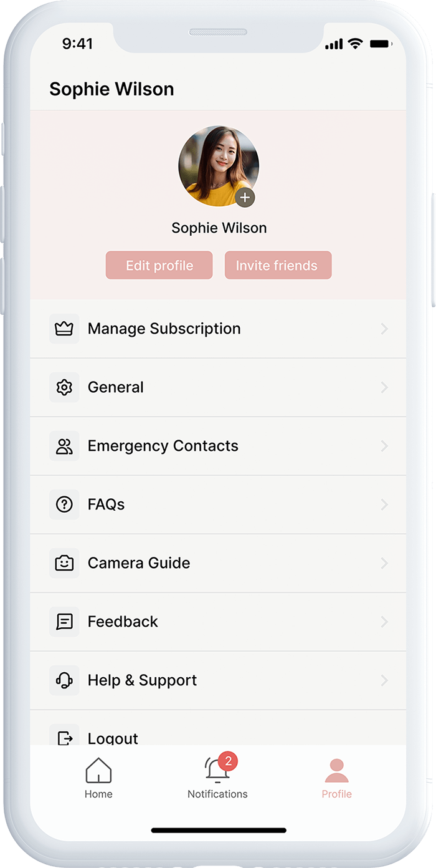436x868 pixels.
Task: Click the headset icon for Help & Support
Action: click(x=64, y=680)
